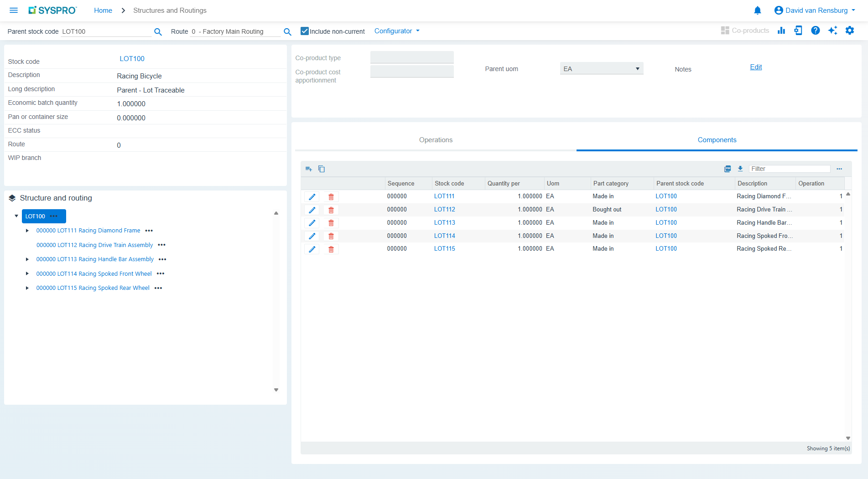This screenshot has width=868, height=479.
Task: Expand the LOT111 Racing Diamond Frame tree node
Action: click(27, 231)
